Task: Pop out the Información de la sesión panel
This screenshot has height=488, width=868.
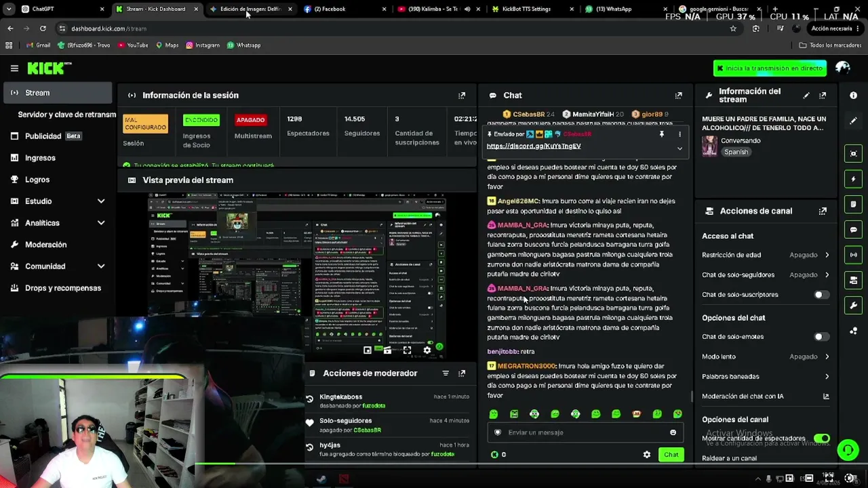Action: [462, 96]
